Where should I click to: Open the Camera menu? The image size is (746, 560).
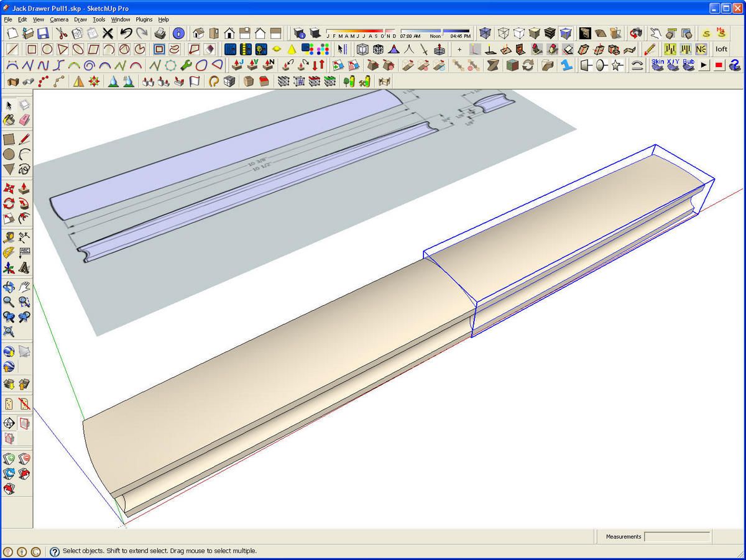click(x=59, y=19)
